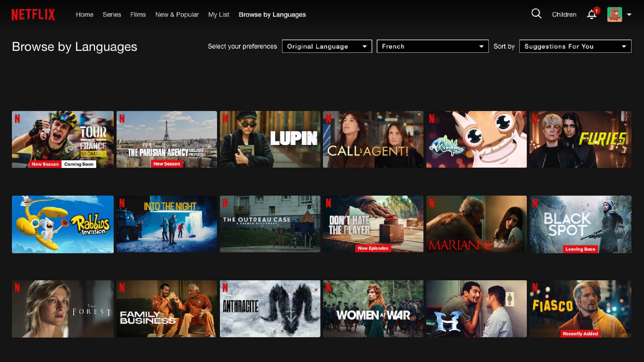Image resolution: width=644 pixels, height=362 pixels.
Task: Expand the Original Language dropdown
Action: (x=327, y=46)
